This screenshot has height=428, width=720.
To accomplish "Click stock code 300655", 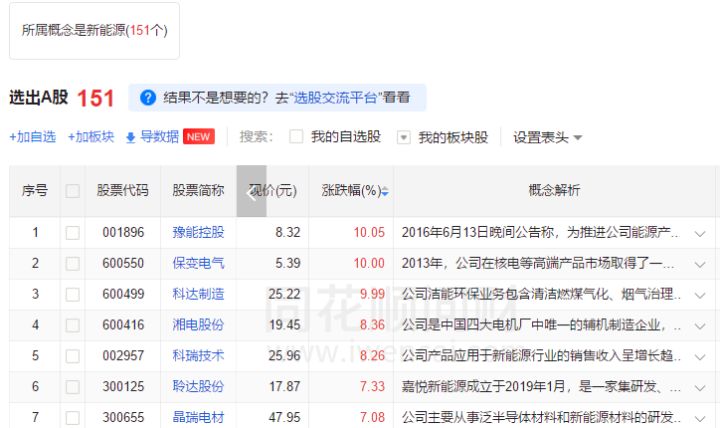I will (x=123, y=417).
